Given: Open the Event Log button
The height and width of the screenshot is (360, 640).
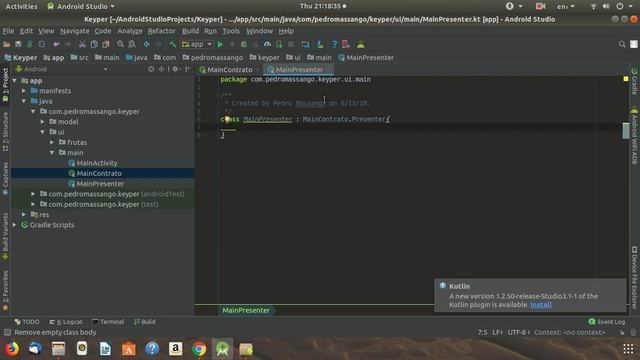Looking at the screenshot, I should tap(607, 322).
